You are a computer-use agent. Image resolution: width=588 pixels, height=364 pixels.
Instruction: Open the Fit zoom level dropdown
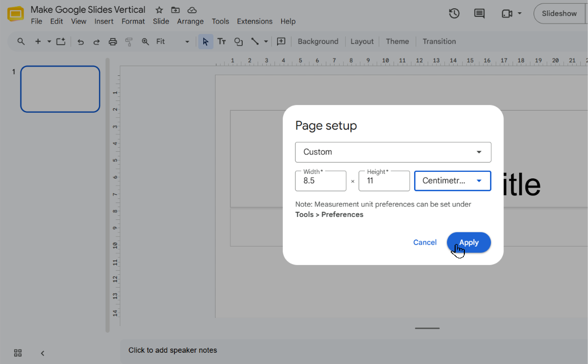172,42
